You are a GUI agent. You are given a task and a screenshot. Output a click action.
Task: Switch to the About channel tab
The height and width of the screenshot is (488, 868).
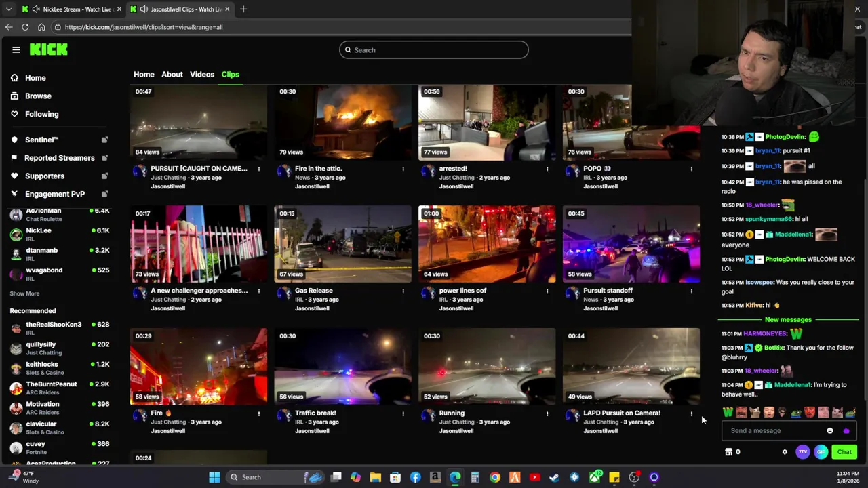(172, 74)
